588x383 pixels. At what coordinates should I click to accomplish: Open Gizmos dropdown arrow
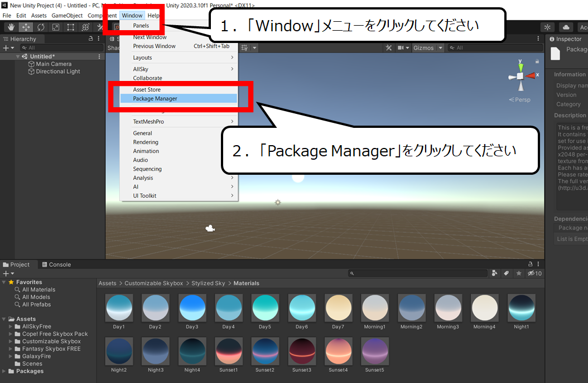441,47
